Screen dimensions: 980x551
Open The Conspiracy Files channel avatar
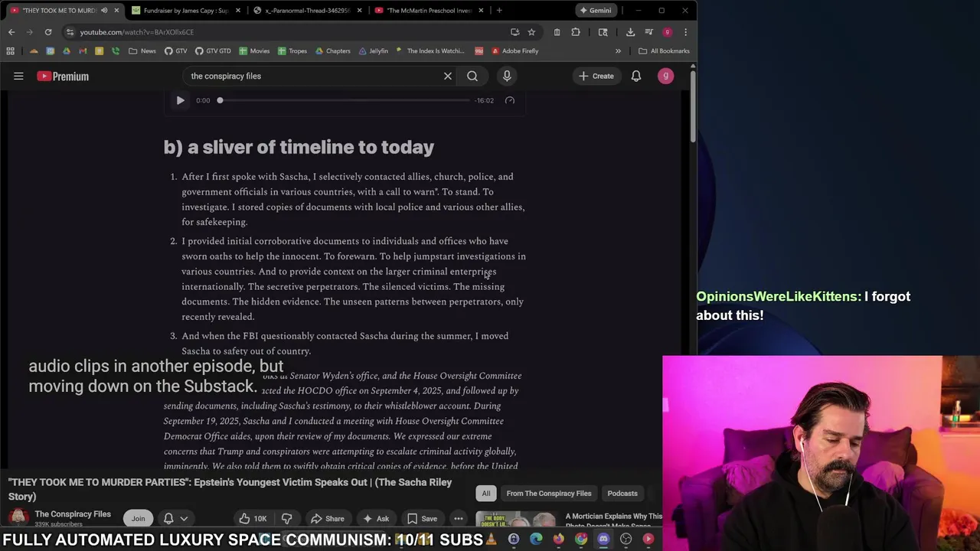click(18, 518)
